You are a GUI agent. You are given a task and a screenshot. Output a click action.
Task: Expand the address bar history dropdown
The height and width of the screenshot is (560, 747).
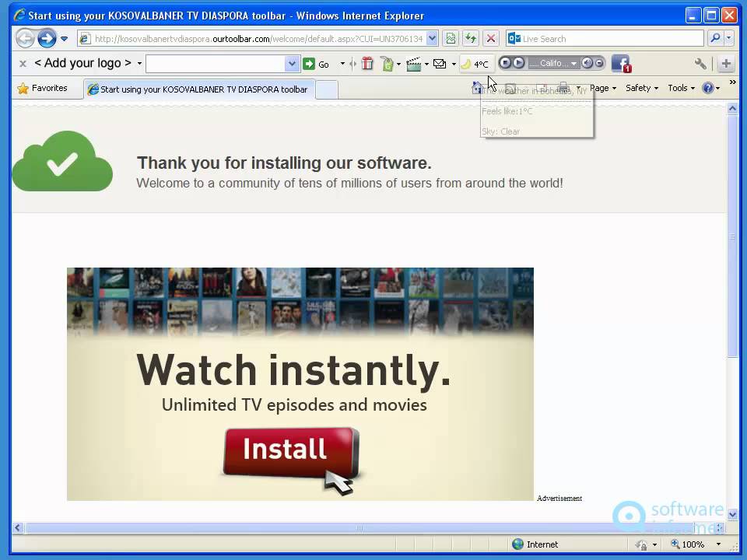pyautogui.click(x=432, y=39)
